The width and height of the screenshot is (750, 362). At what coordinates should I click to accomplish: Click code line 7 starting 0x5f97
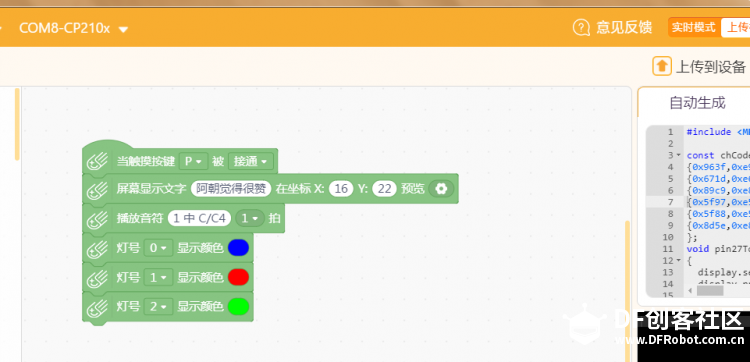(718, 202)
